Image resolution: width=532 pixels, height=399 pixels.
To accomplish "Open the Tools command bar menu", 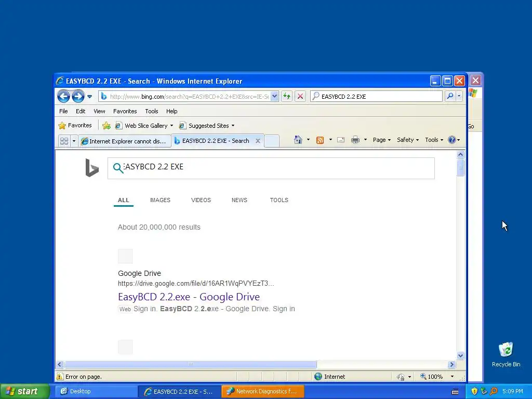I will click(x=434, y=140).
